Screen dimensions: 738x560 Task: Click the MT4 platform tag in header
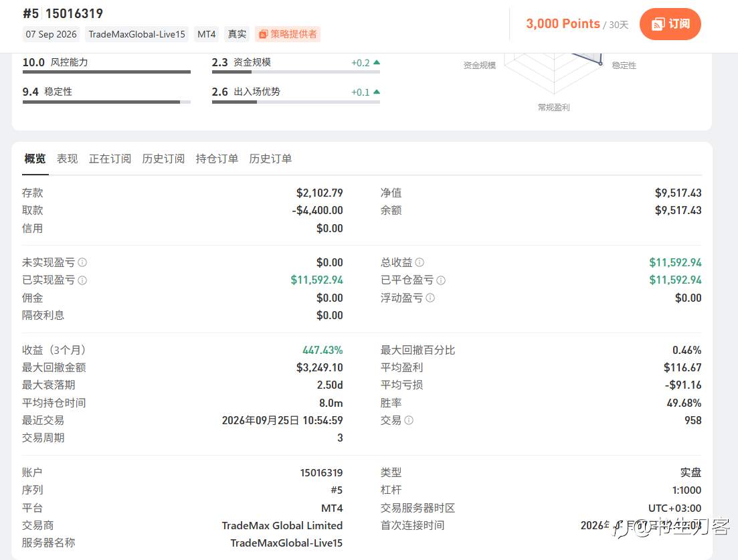point(207,34)
